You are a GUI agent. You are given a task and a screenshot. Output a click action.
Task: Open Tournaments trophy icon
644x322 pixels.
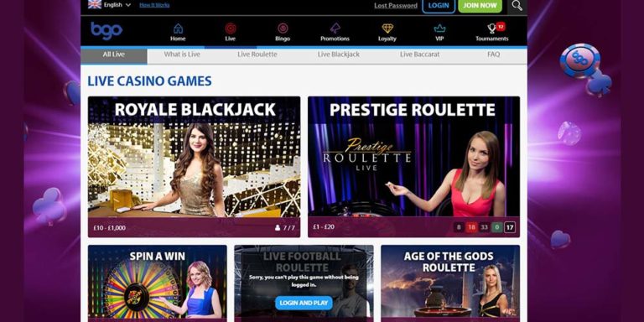492,29
